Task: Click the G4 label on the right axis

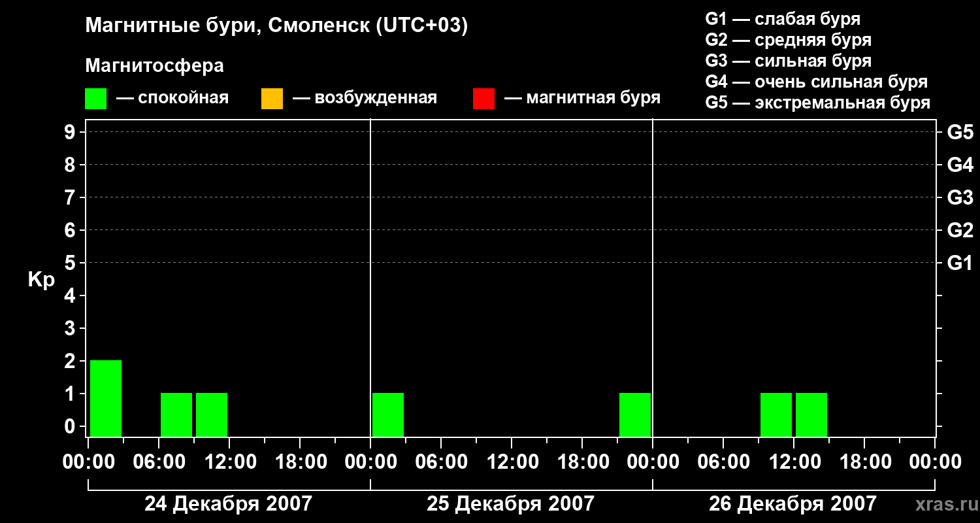Action: pyautogui.click(x=960, y=165)
